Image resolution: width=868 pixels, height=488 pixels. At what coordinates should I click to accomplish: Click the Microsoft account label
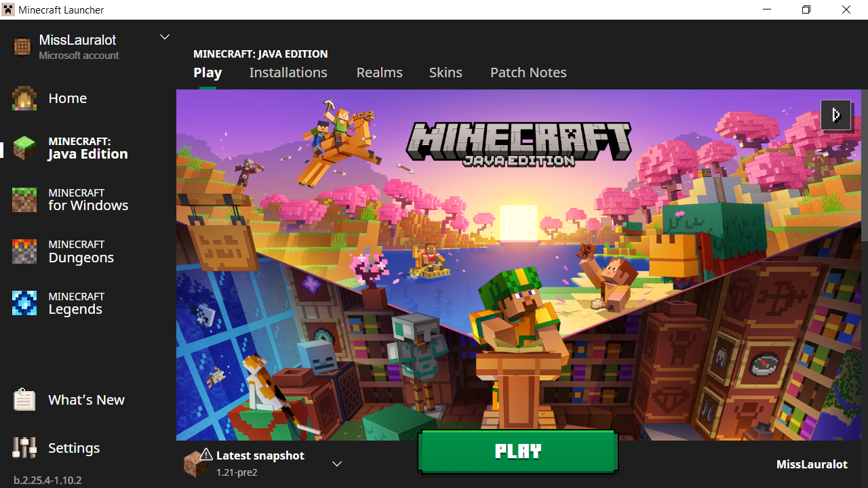pos(79,56)
